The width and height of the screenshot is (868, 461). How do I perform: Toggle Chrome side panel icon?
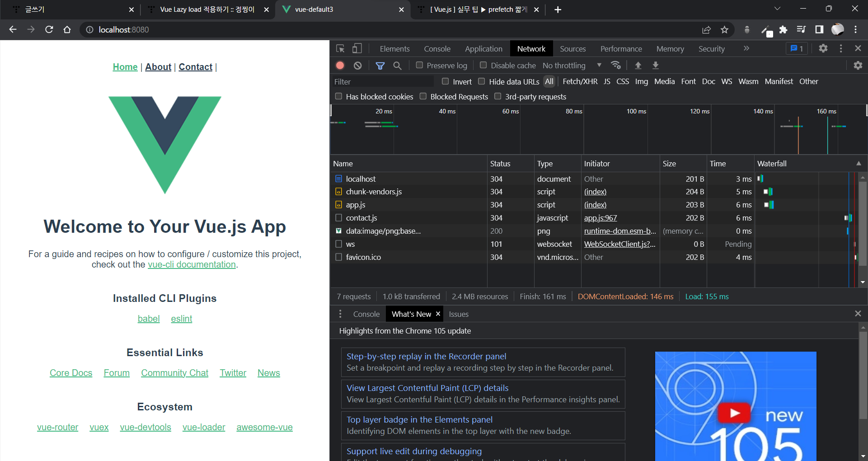(819, 29)
